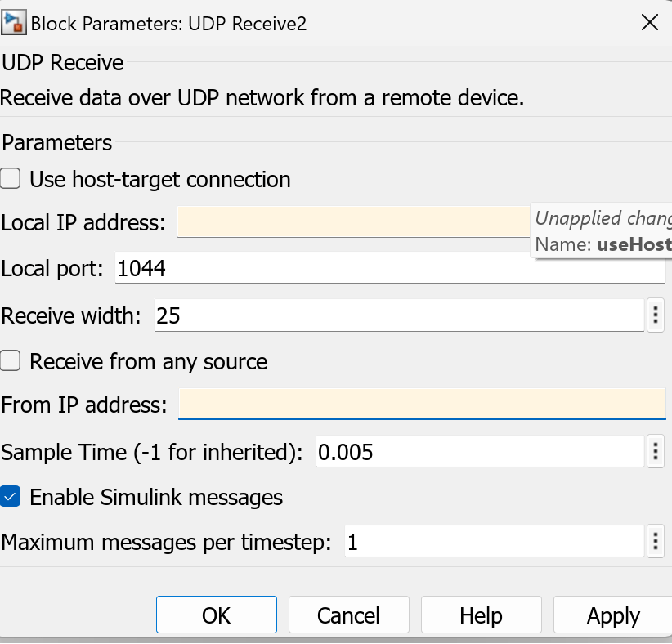Click the Simulink block icon in title bar
The image size is (672, 644).
tap(13, 22)
